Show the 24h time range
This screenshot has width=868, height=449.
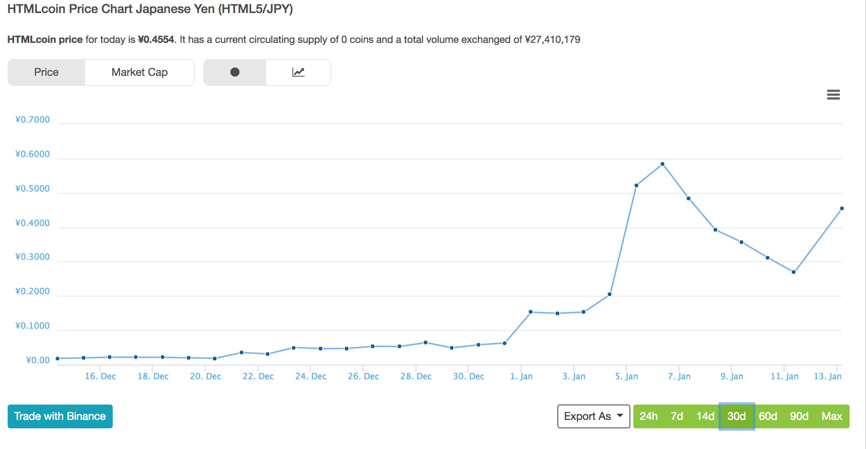tap(648, 416)
